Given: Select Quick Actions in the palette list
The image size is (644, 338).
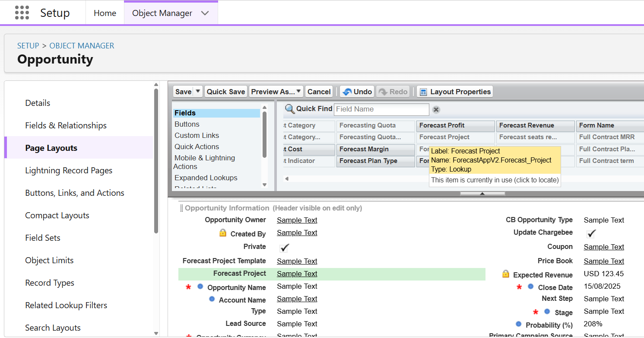Looking at the screenshot, I should click(197, 147).
